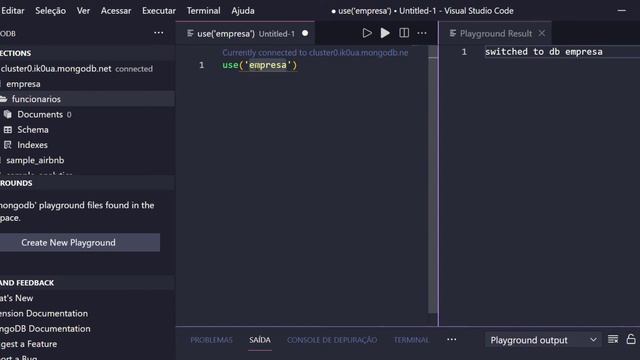Collapse the Connections section header

click(87, 53)
